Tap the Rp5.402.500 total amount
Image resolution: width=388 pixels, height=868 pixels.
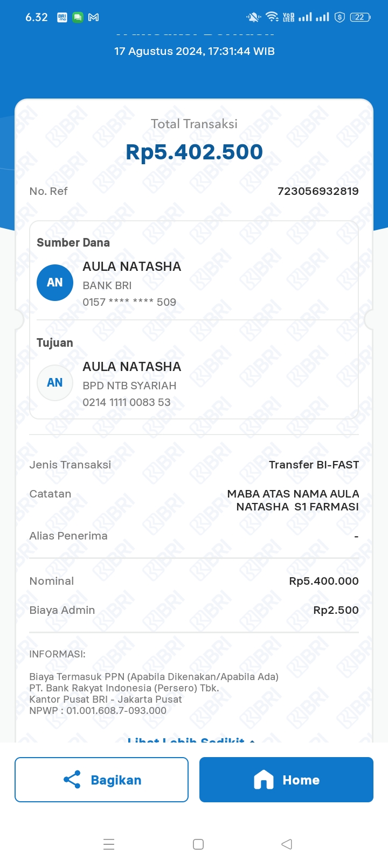194,152
